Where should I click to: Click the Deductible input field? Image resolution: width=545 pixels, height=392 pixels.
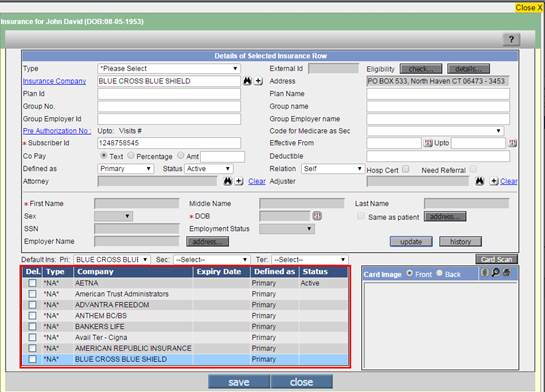438,156
